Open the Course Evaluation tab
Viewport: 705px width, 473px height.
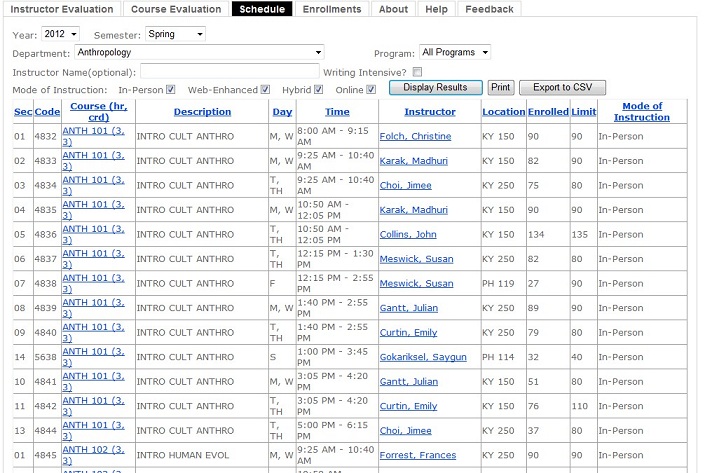(176, 9)
